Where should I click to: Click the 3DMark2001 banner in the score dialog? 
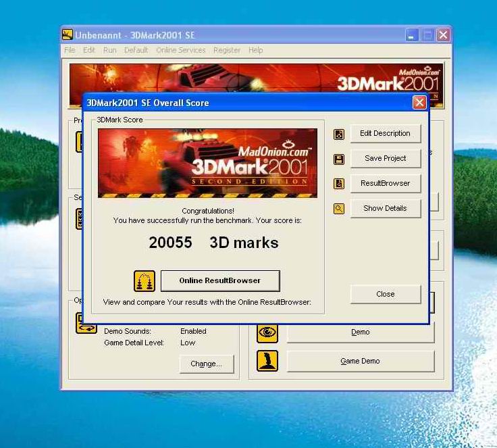207,163
